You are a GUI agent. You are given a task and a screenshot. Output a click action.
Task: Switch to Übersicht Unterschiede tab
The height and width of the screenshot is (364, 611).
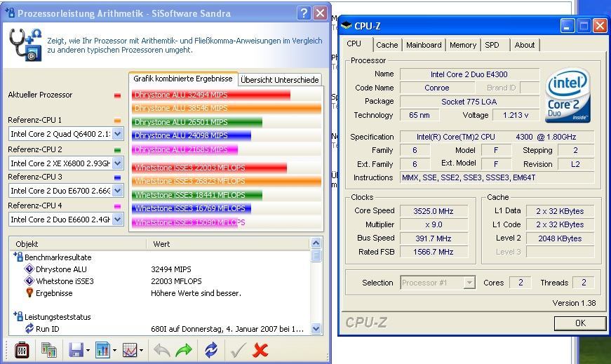click(x=280, y=80)
